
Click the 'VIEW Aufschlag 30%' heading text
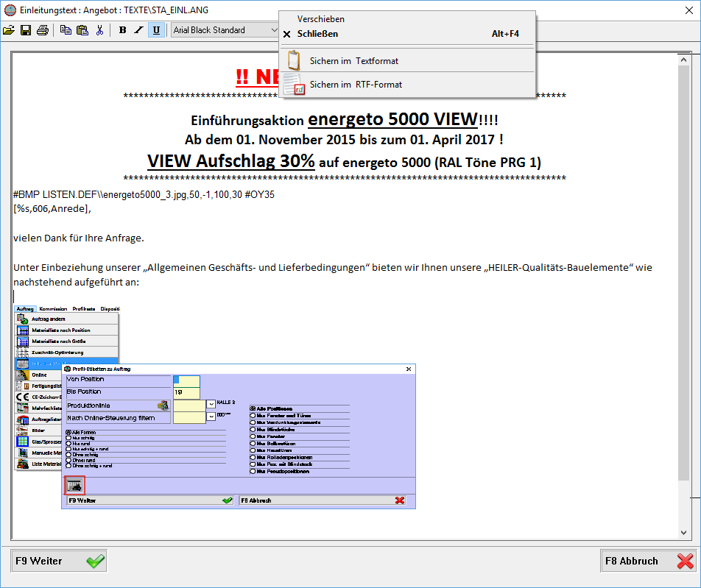click(x=230, y=161)
